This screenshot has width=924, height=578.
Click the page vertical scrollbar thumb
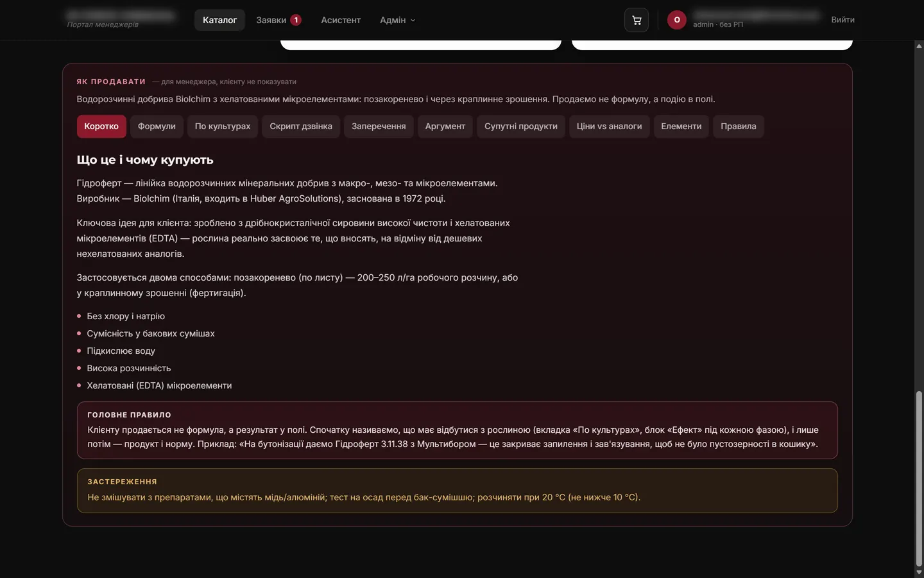[x=919, y=478]
